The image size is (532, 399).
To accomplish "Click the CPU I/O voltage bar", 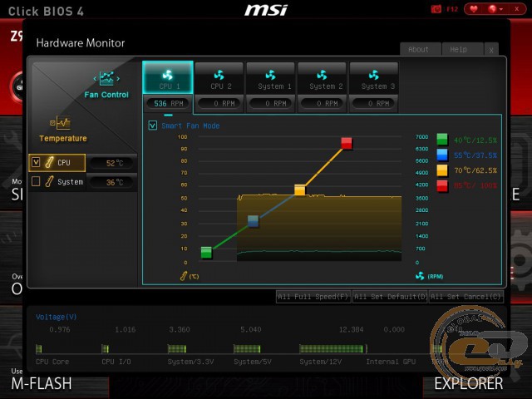I will (x=106, y=348).
